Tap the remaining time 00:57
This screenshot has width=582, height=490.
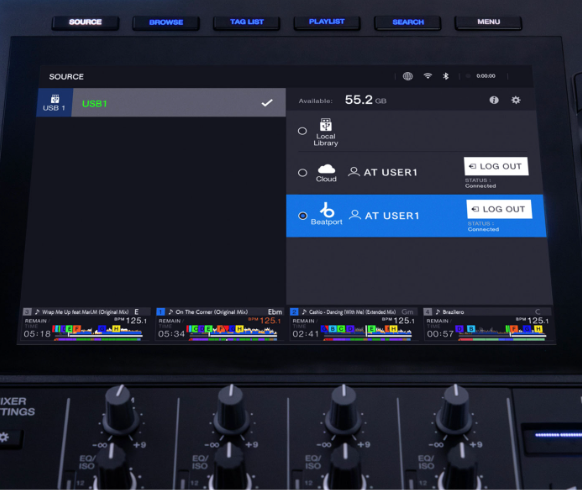[x=440, y=334]
